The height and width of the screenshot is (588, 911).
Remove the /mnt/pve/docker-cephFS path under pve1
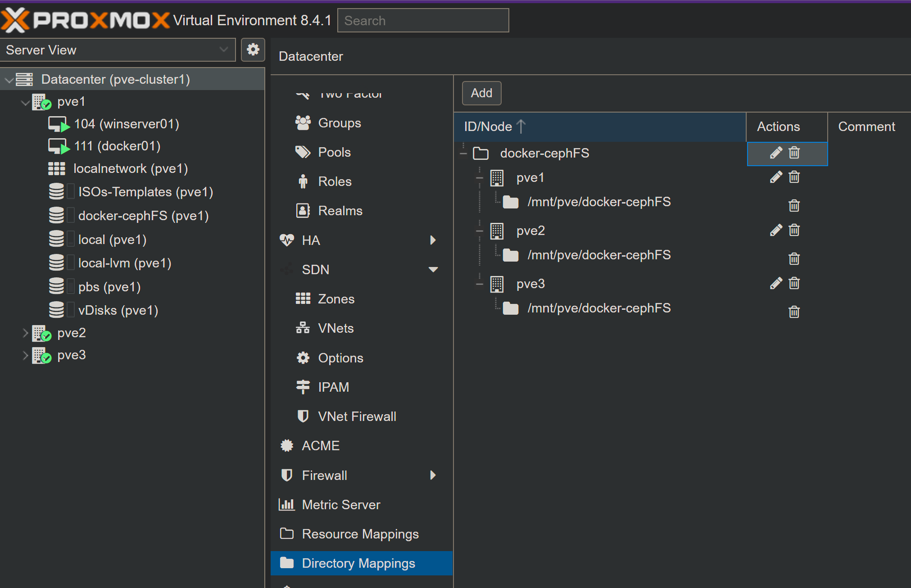(794, 206)
